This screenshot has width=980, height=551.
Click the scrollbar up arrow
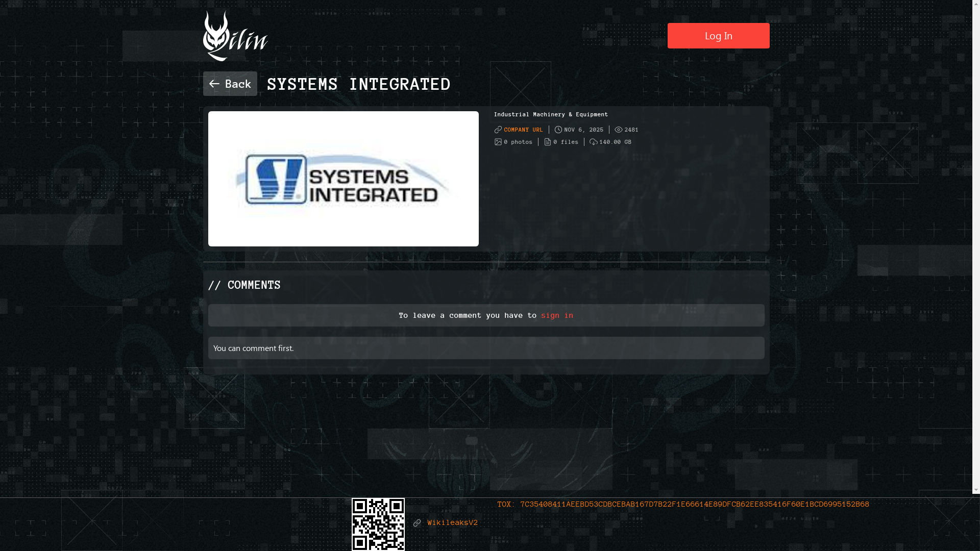(976, 4)
